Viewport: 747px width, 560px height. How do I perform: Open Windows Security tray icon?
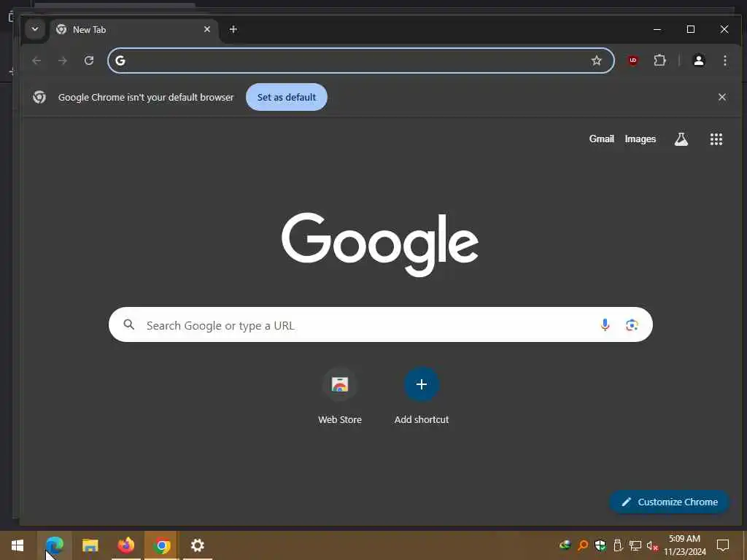click(x=600, y=545)
